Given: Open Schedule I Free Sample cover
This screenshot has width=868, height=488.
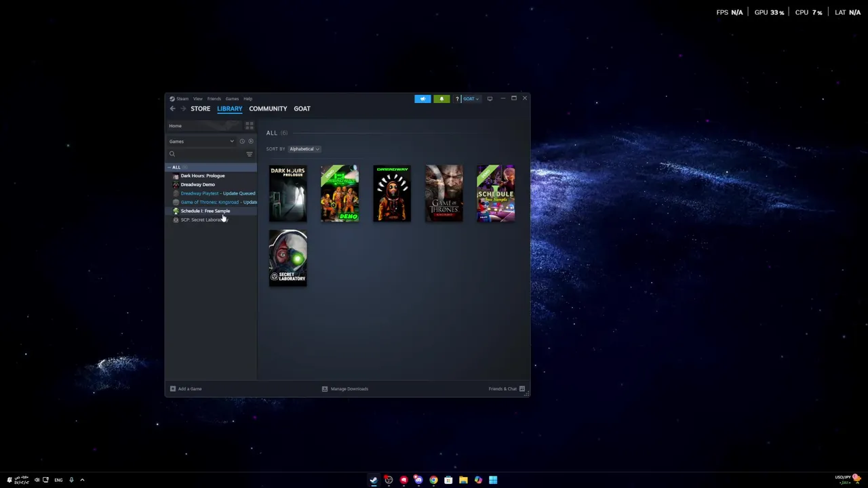Looking at the screenshot, I should click(496, 193).
